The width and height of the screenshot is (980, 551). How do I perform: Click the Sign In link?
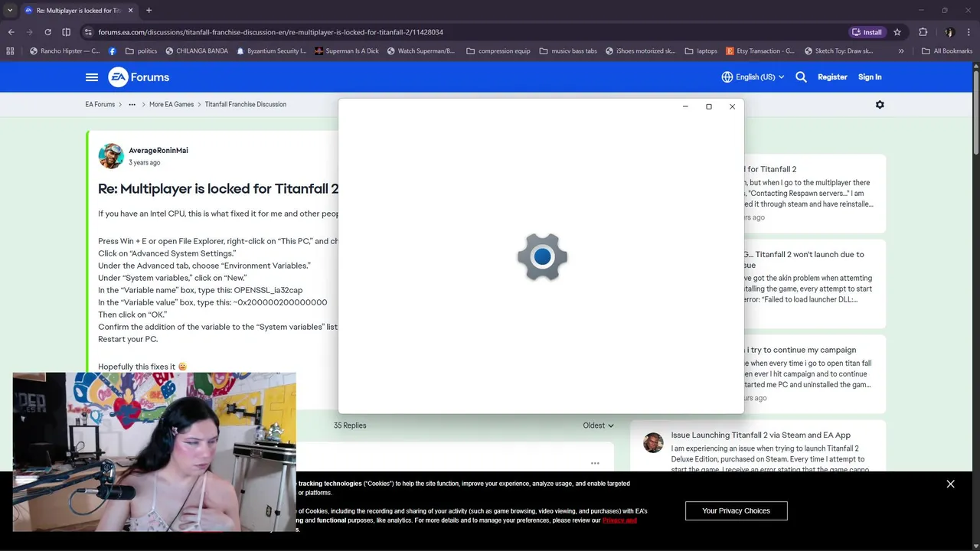click(870, 77)
